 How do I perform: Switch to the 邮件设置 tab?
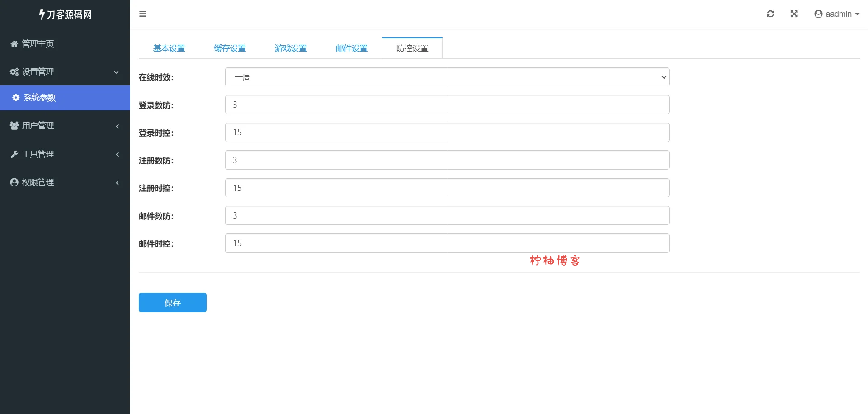tap(351, 48)
